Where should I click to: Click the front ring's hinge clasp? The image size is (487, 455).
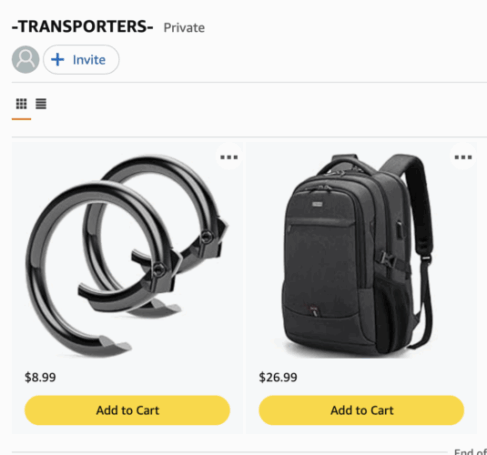click(159, 268)
